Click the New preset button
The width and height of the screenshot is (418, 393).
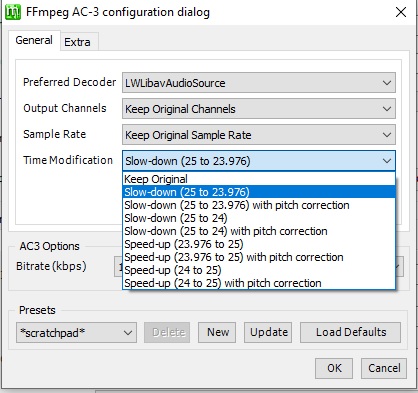point(217,332)
